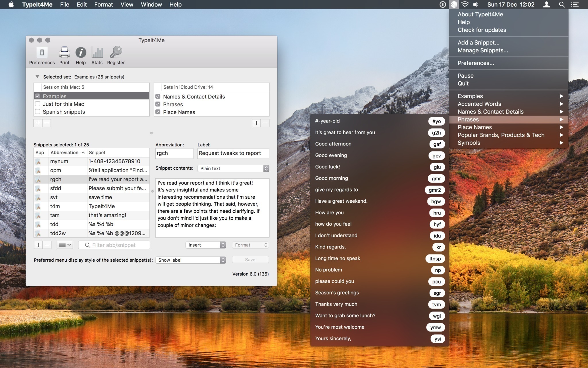The height and width of the screenshot is (368, 588).
Task: Click the split divider handle below sets
Action: pyautogui.click(x=151, y=133)
